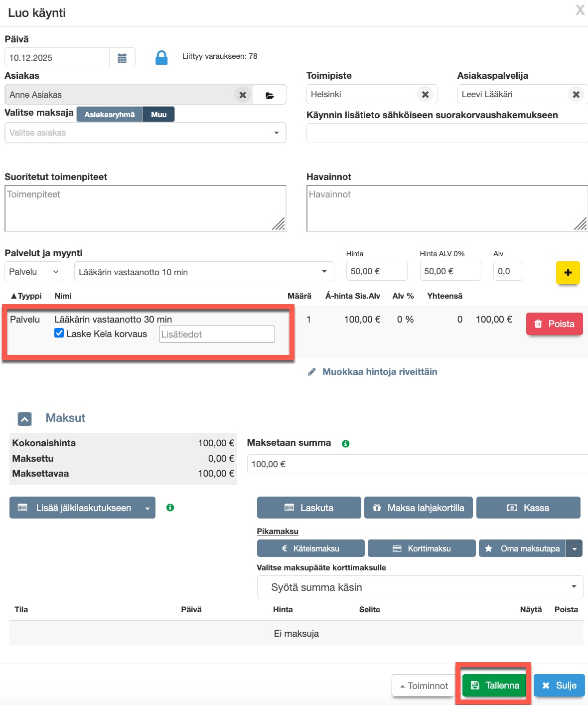The width and height of the screenshot is (588, 705).
Task: Open the calendar date picker icon
Action: [x=122, y=58]
